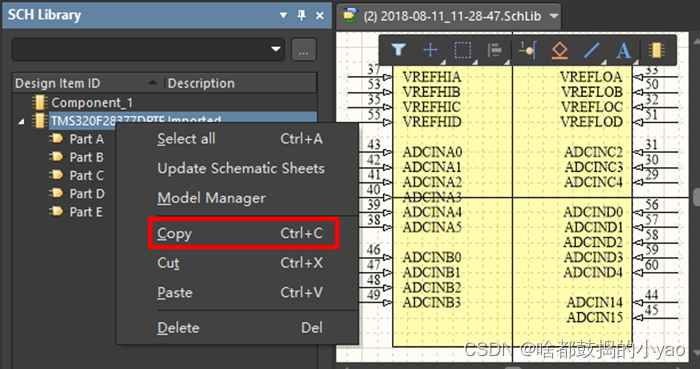This screenshot has width=700, height=369.
Task: Click the VREFHIA pin label
Action: [432, 77]
